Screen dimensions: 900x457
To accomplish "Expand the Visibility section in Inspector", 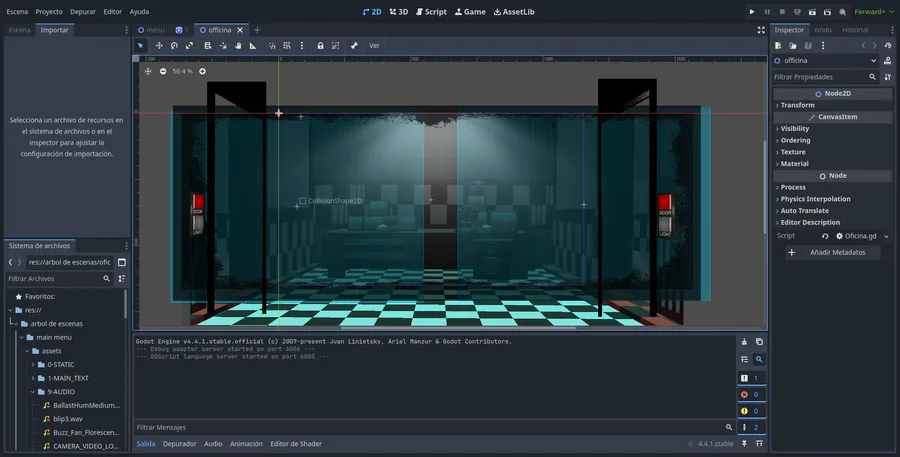I will point(795,129).
